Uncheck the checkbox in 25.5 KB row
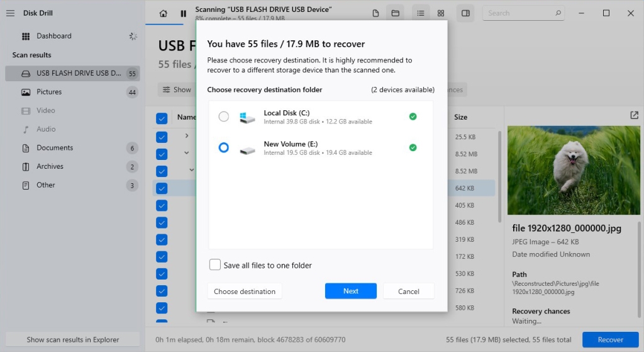The width and height of the screenshot is (644, 352). tap(162, 137)
